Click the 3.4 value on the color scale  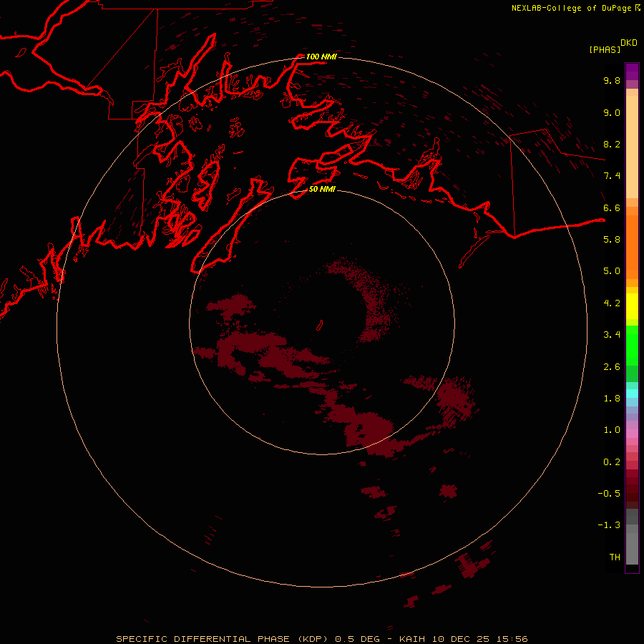[612, 335]
